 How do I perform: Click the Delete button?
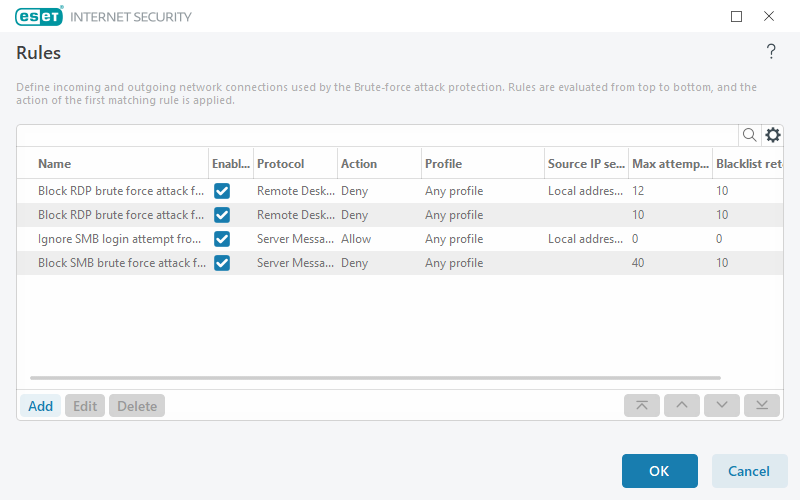137,406
